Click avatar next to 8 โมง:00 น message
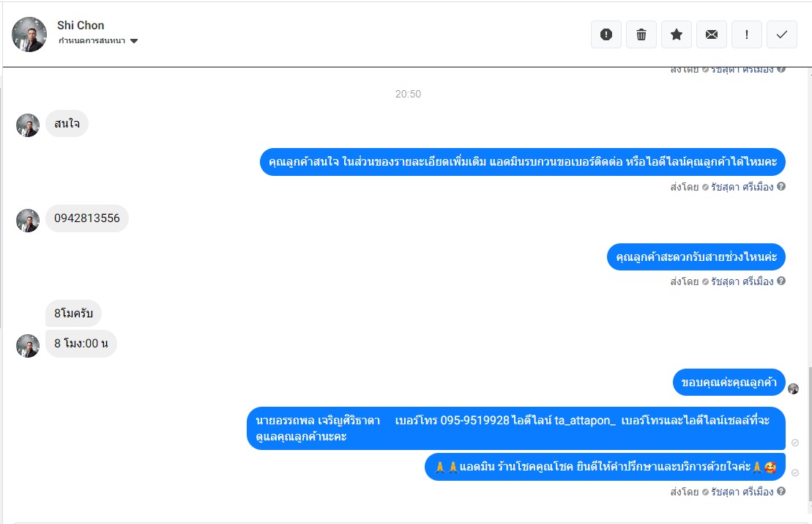 28,346
